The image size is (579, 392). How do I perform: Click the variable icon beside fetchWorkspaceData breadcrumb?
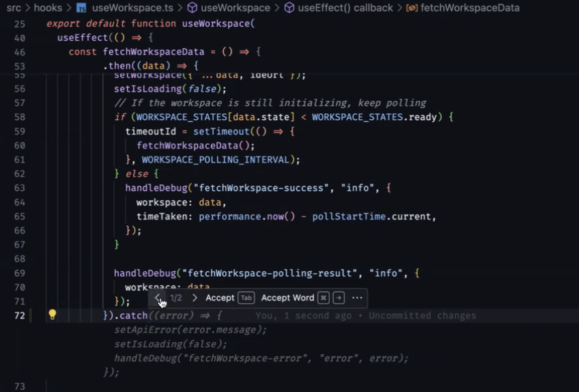tap(411, 8)
